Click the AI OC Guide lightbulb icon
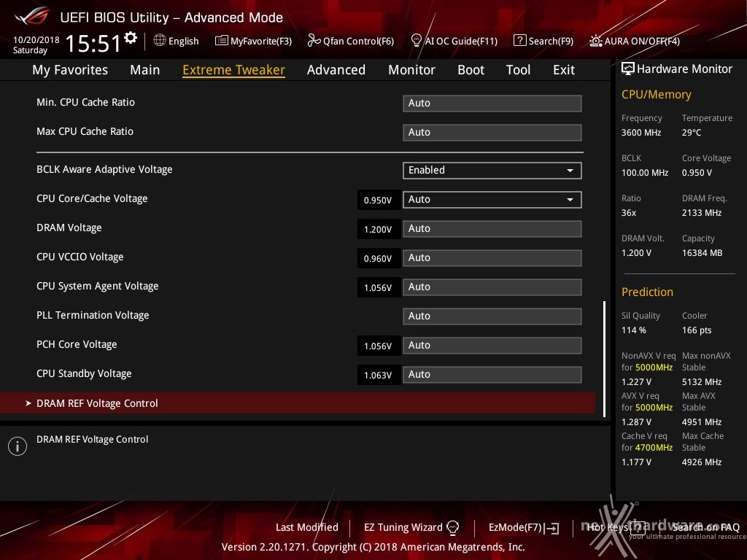Image resolution: width=747 pixels, height=560 pixels. tap(416, 41)
